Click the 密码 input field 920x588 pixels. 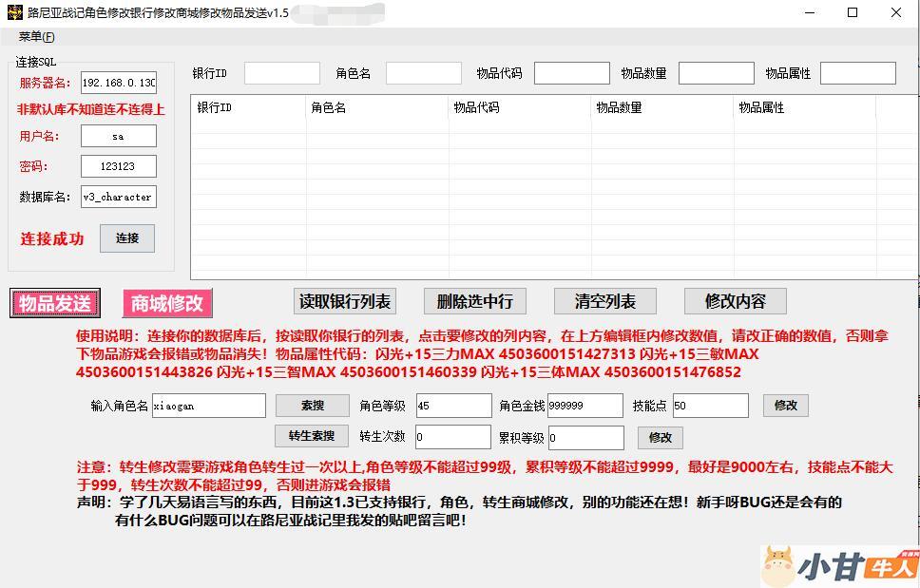[x=118, y=166]
